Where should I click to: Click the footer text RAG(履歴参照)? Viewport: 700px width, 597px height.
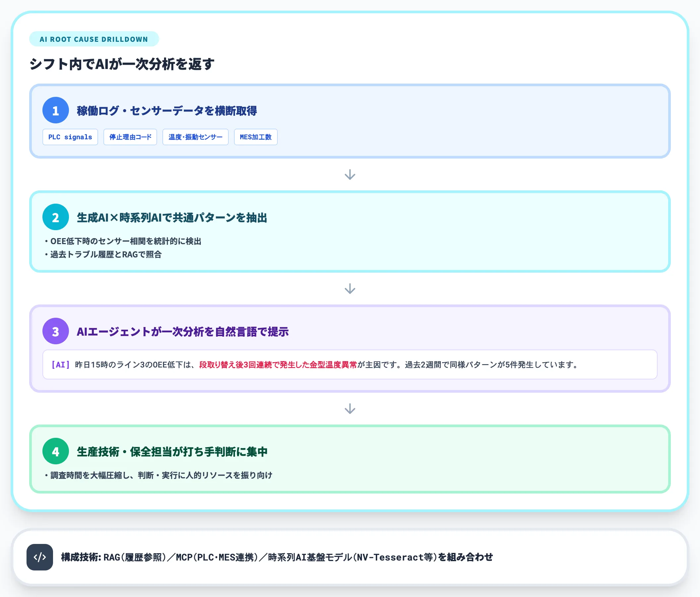[x=135, y=557]
